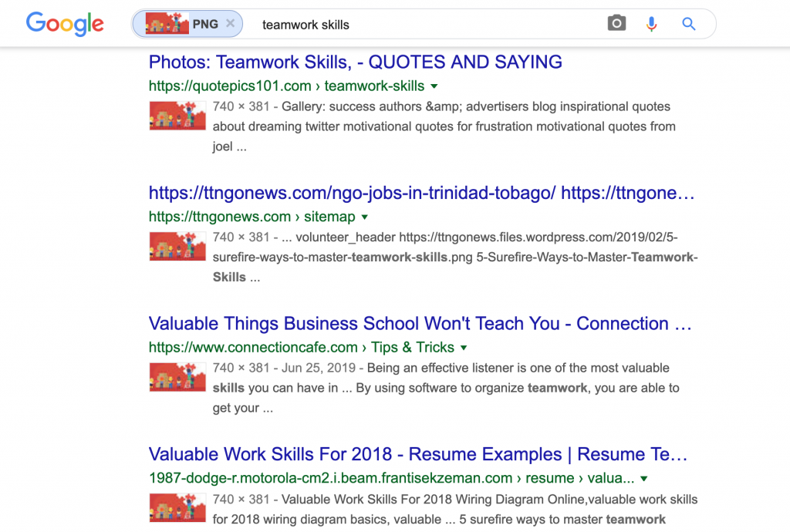Click the connectioncafe.com Tips & Tricks URL
Screen dimensions: 790x532
(302, 348)
